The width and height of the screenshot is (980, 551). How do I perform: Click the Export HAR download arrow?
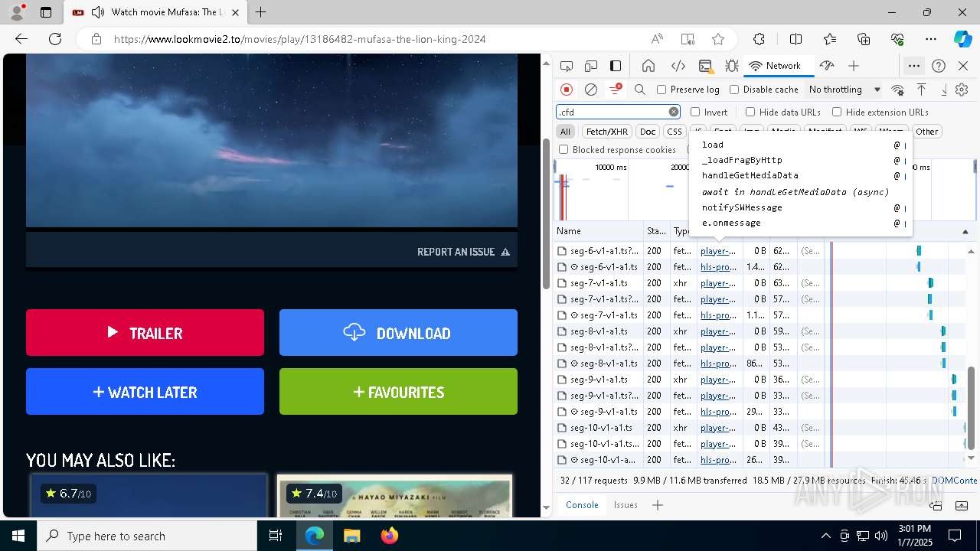pos(943,90)
